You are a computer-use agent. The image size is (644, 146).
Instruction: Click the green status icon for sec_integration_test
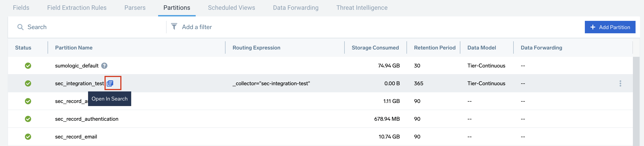[28, 83]
